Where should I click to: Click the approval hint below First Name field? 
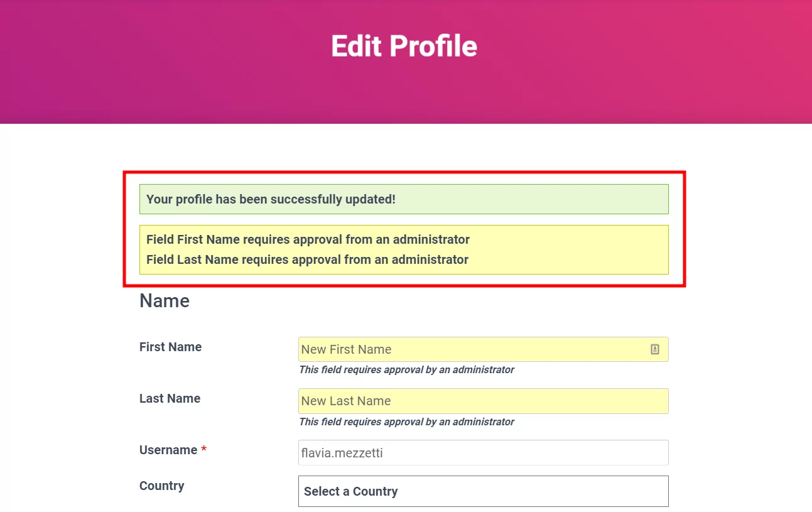pos(406,369)
